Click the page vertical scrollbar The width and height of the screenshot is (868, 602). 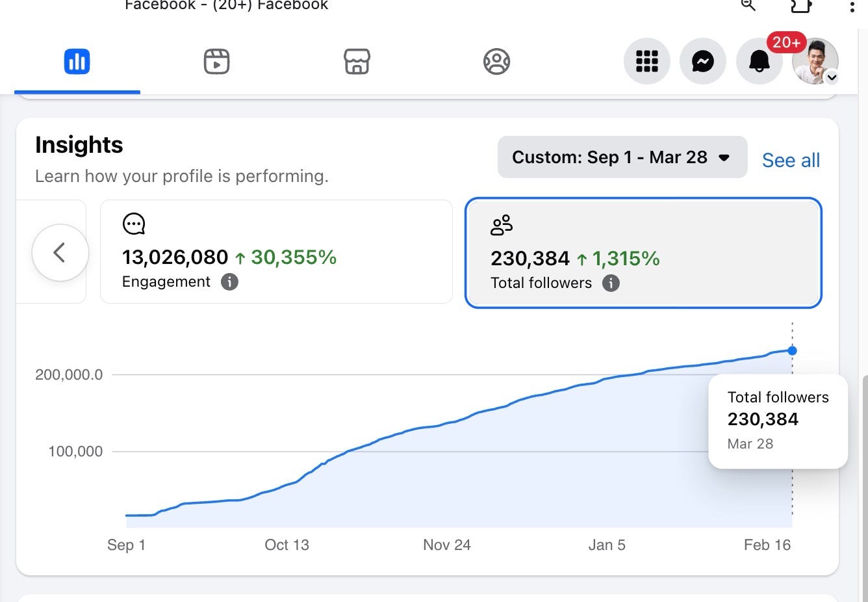(x=864, y=488)
